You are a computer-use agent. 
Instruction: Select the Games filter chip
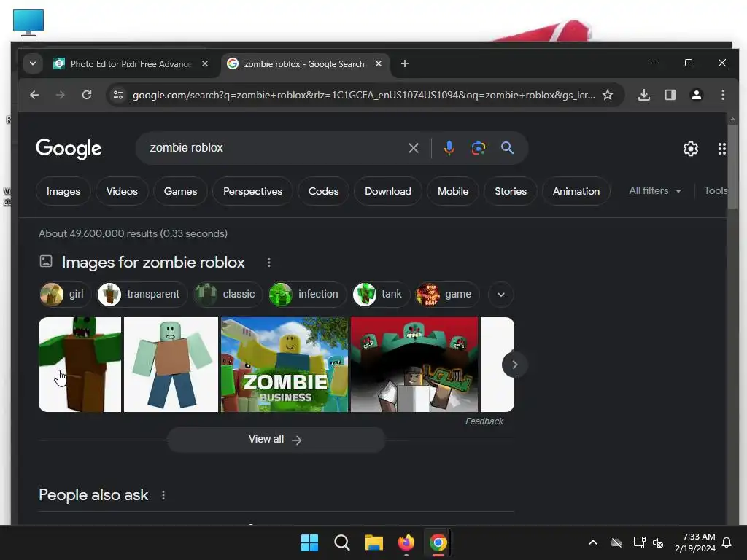click(x=180, y=191)
